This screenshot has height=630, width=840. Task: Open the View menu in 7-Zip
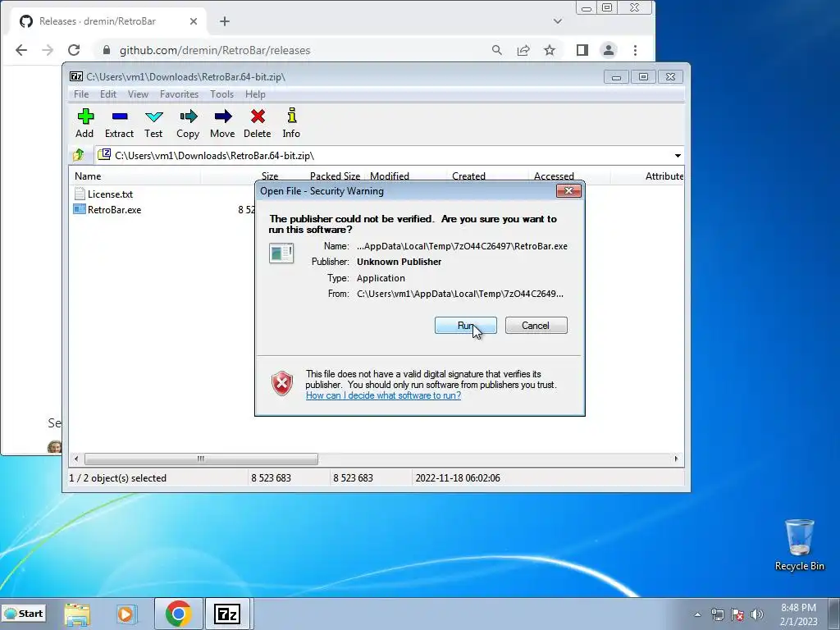tap(138, 94)
